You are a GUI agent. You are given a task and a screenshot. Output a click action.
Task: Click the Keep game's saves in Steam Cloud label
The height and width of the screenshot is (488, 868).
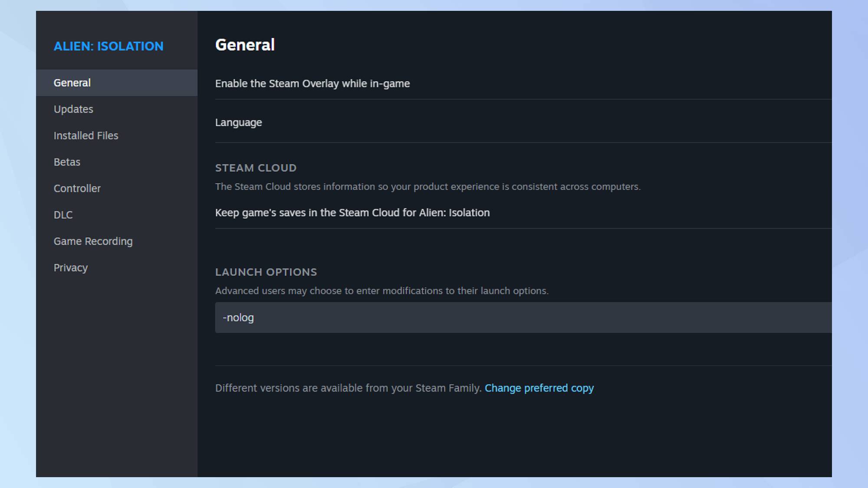[352, 213]
